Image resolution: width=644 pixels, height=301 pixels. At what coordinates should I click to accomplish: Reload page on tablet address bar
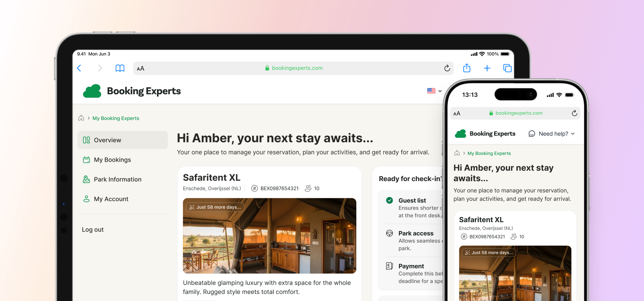coord(447,68)
